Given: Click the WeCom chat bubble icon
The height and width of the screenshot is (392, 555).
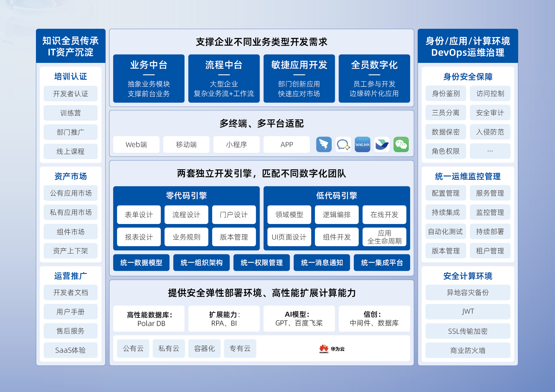Looking at the screenshot, I should point(343,144).
